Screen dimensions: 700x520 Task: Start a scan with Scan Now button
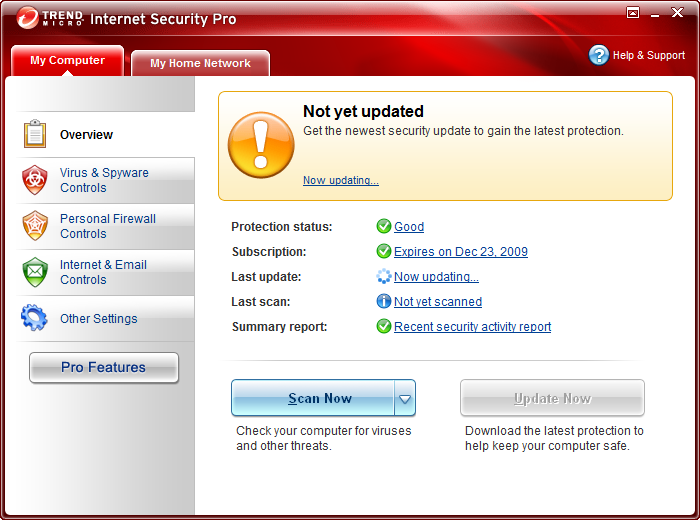313,398
